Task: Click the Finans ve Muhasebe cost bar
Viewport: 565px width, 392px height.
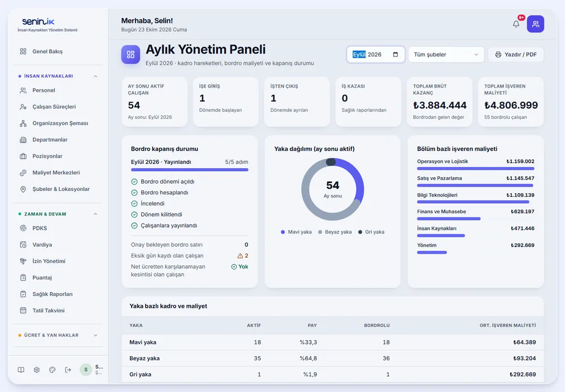Action: click(449, 219)
